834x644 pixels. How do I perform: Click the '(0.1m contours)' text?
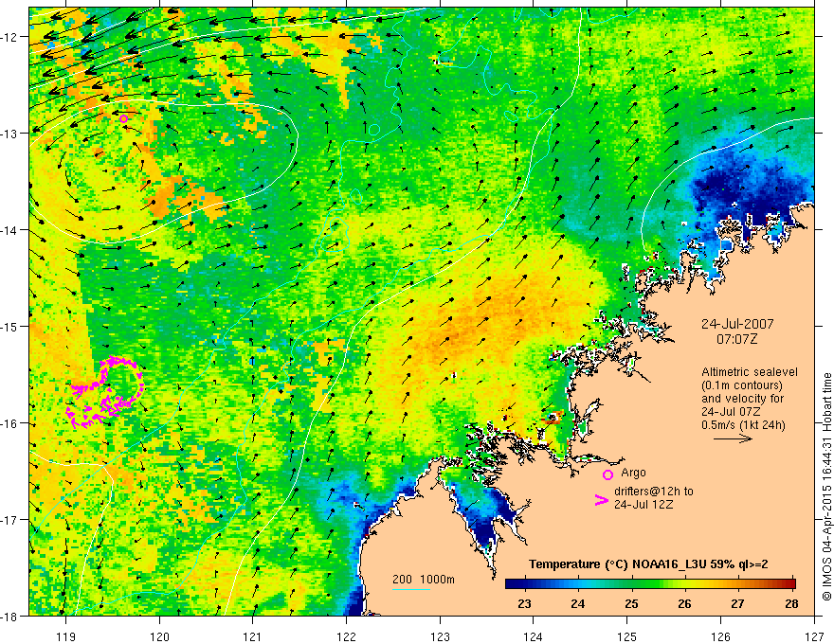pyautogui.click(x=742, y=385)
